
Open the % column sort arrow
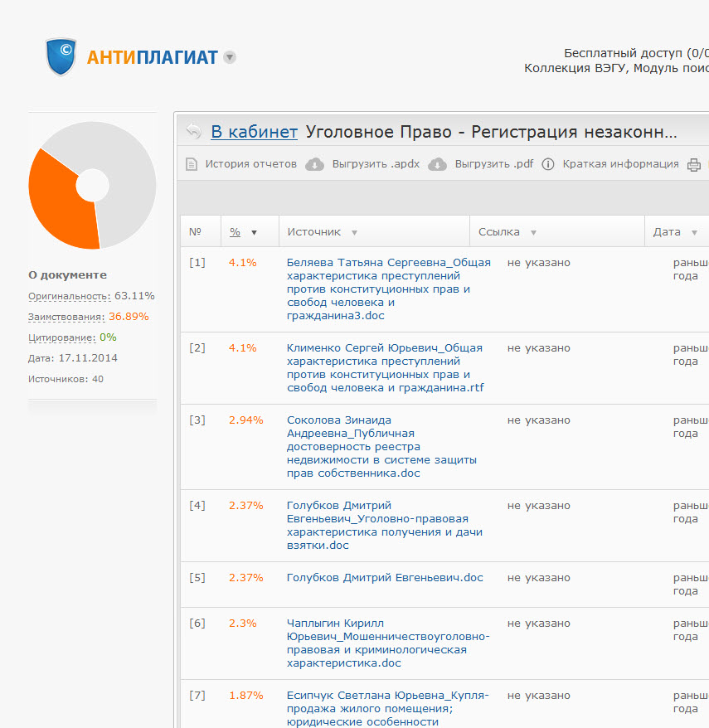tap(254, 233)
